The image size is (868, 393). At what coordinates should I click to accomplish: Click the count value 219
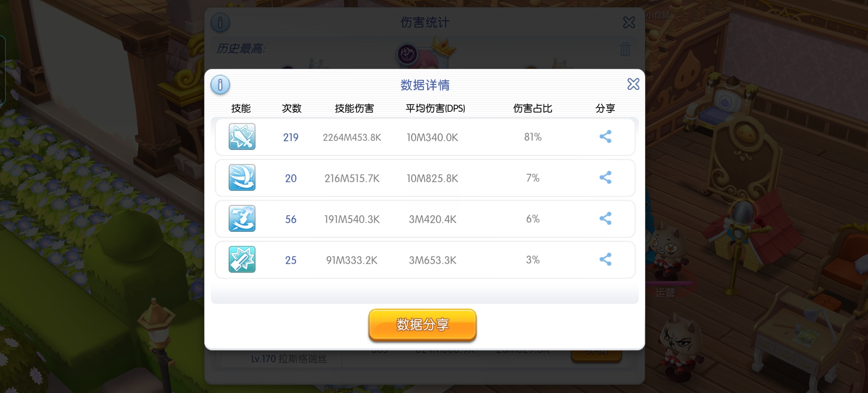coord(291,138)
